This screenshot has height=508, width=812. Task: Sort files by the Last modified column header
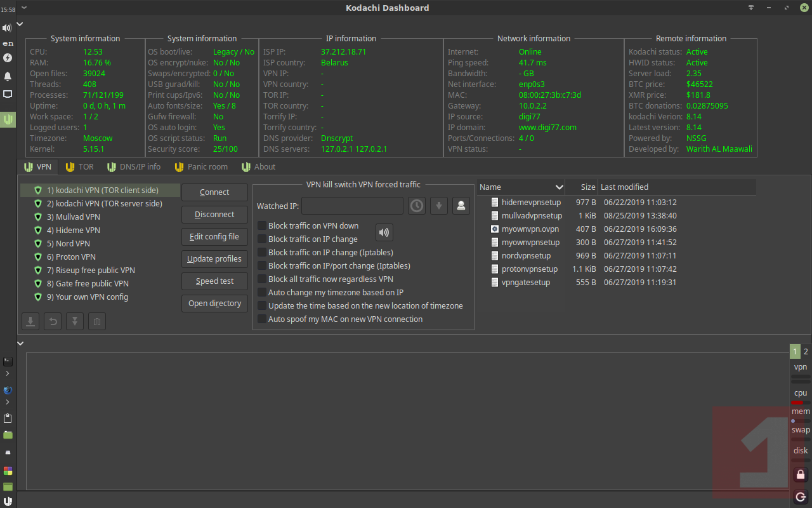677,187
